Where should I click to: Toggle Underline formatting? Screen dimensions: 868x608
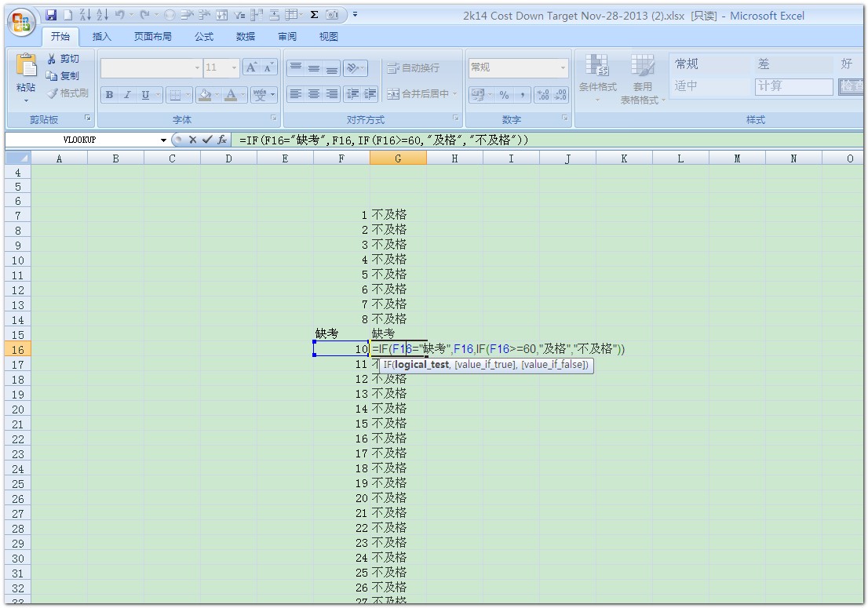tap(145, 95)
